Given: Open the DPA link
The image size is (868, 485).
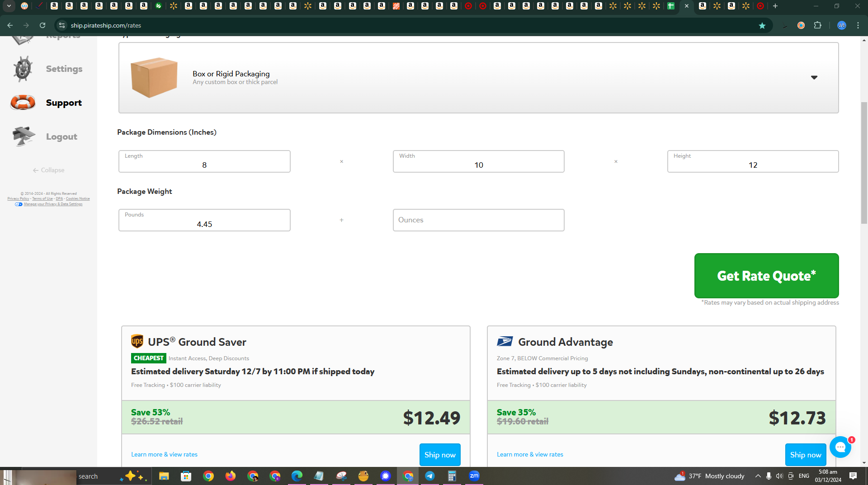Looking at the screenshot, I should click(59, 199).
